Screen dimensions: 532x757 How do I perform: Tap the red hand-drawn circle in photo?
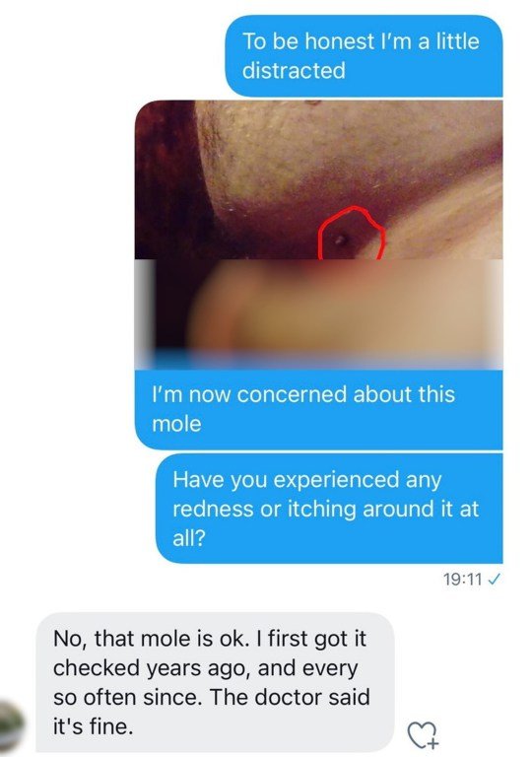click(352, 234)
